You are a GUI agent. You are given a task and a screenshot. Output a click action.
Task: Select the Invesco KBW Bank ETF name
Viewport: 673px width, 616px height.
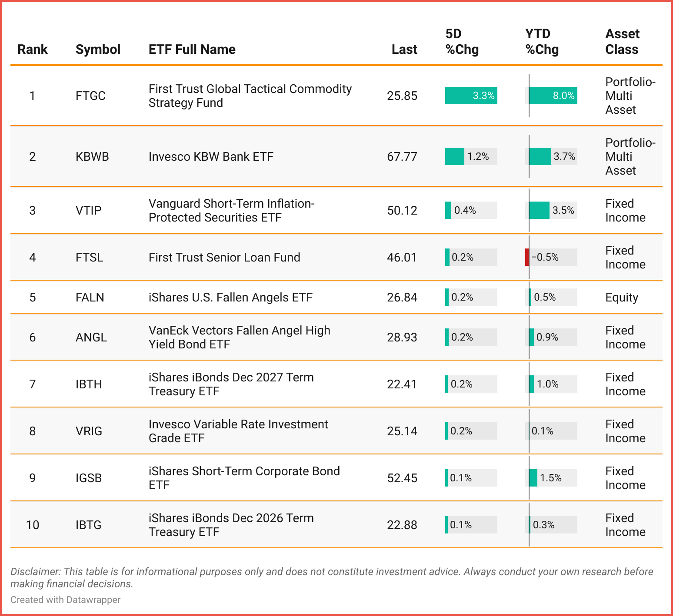click(211, 157)
